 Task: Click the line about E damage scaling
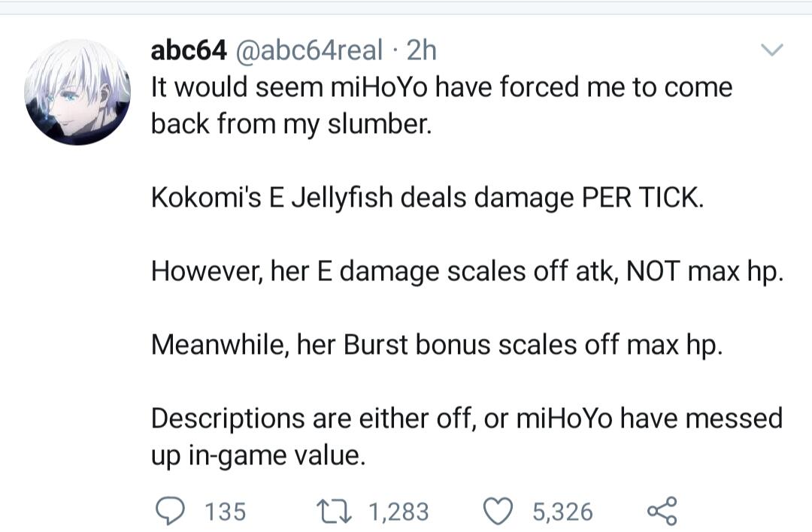tap(467, 272)
